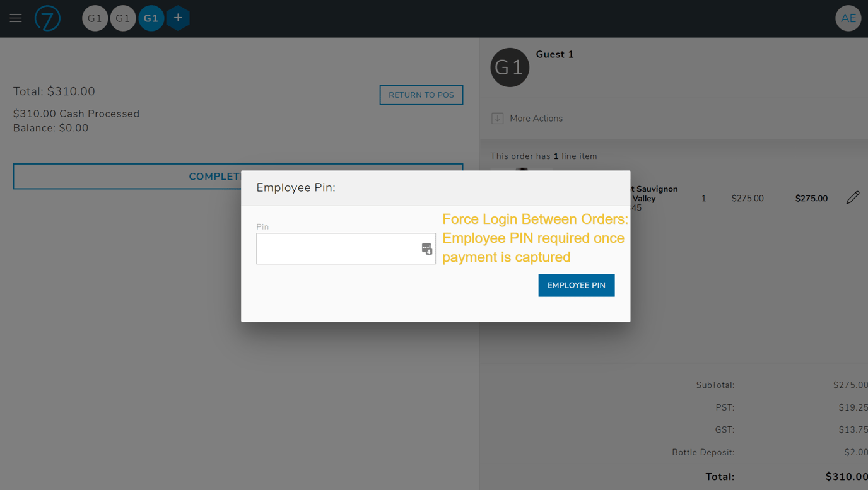Select the active highlighted G1 tab
This screenshot has height=490, width=868.
tap(151, 18)
